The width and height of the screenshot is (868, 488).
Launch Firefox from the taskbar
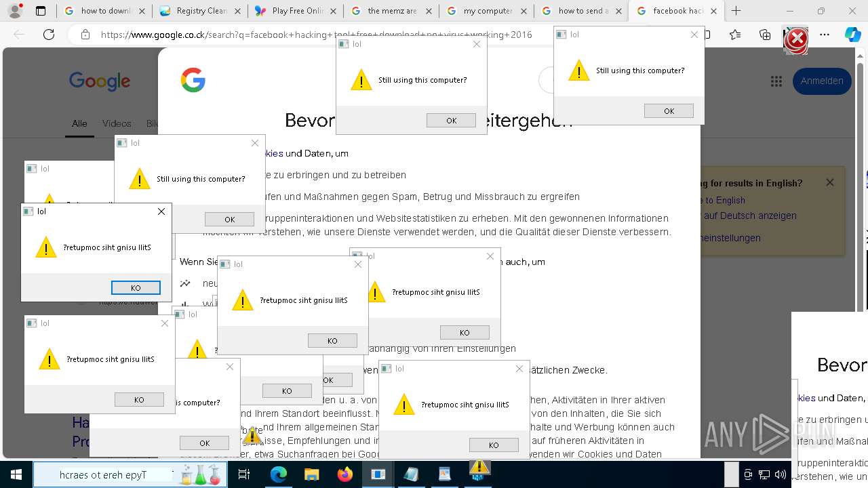click(x=344, y=474)
